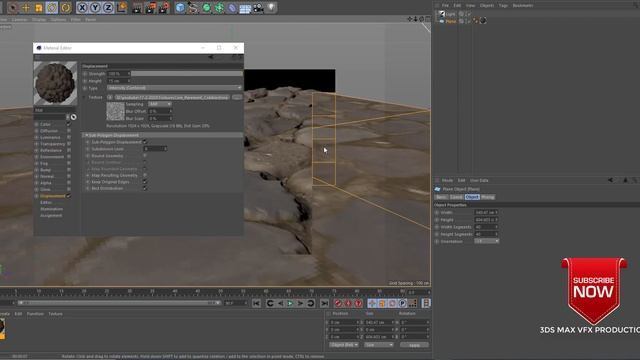The width and height of the screenshot is (640, 360).
Task: Select the Plane object in Object Manager
Action: coord(451,21)
